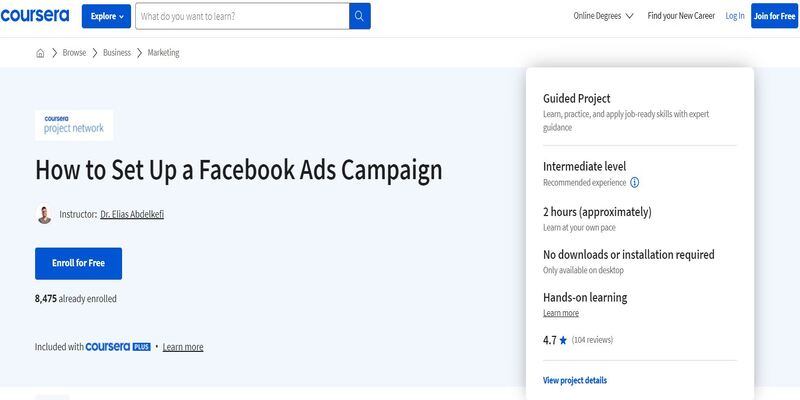Click the 'Guided Project' heading
The width and height of the screenshot is (800, 400).
[577, 98]
